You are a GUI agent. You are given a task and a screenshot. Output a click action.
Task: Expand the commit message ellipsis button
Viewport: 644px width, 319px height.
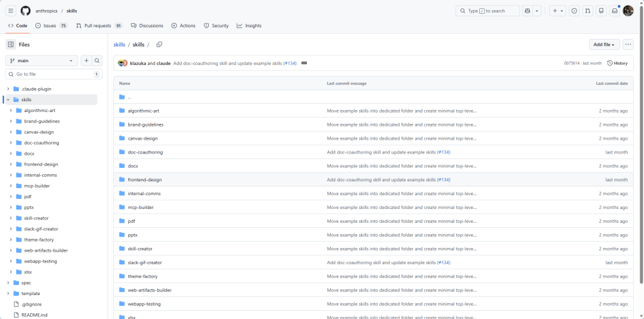pyautogui.click(x=304, y=63)
